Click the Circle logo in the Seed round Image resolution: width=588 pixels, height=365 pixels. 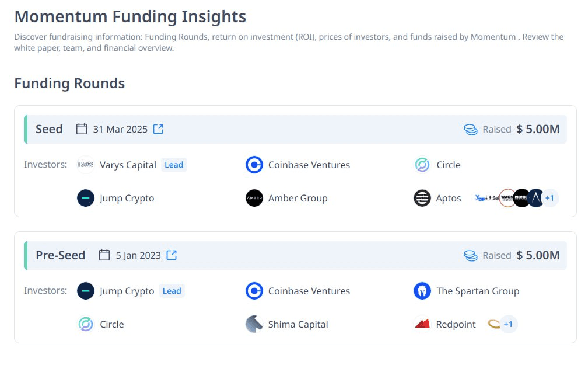422,165
